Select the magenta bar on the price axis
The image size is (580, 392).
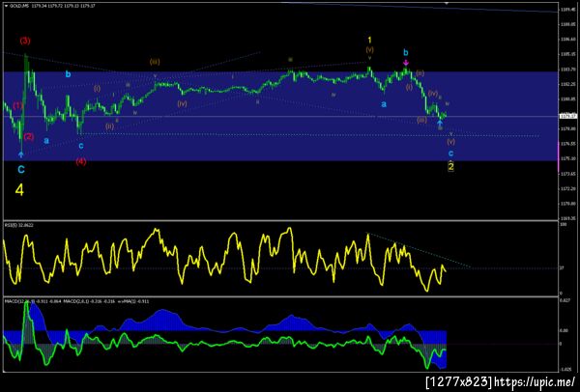(x=559, y=156)
